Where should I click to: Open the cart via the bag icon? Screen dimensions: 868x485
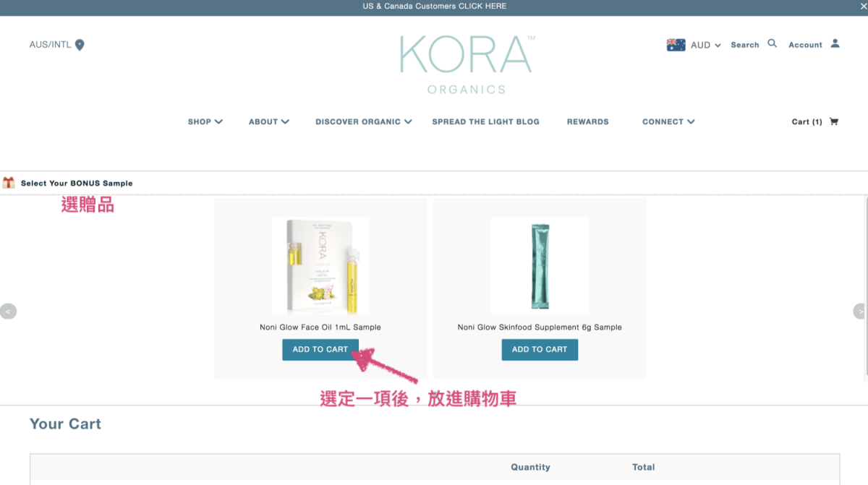(x=833, y=121)
